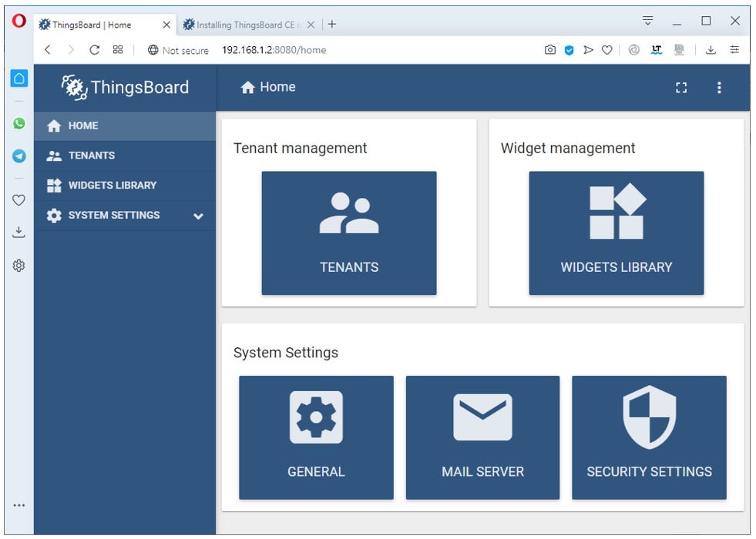Select Tenants in the sidebar menu
756x539 pixels.
(125, 156)
